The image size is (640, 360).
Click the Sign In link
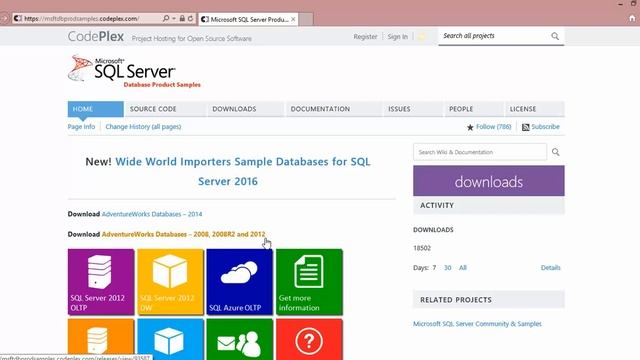(x=398, y=37)
